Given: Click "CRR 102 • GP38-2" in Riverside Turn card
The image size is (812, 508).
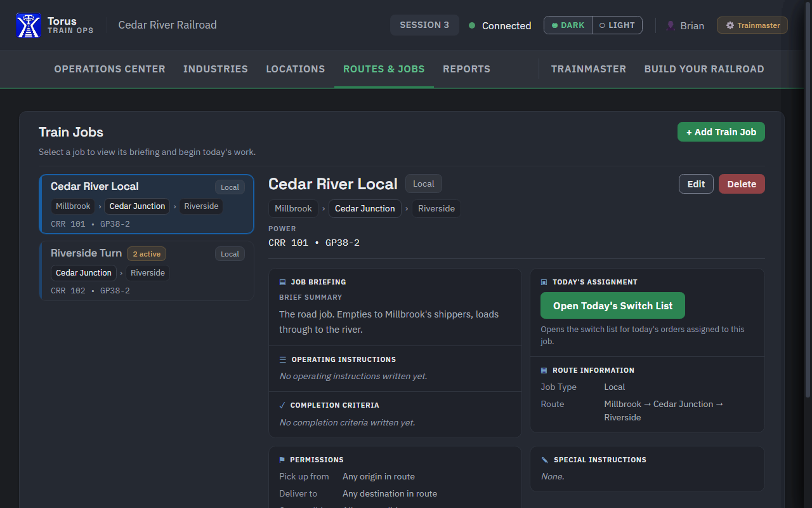Looking at the screenshot, I should pos(90,291).
